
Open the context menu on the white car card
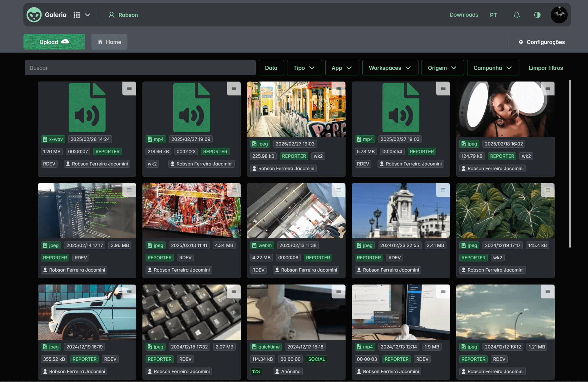(x=129, y=292)
